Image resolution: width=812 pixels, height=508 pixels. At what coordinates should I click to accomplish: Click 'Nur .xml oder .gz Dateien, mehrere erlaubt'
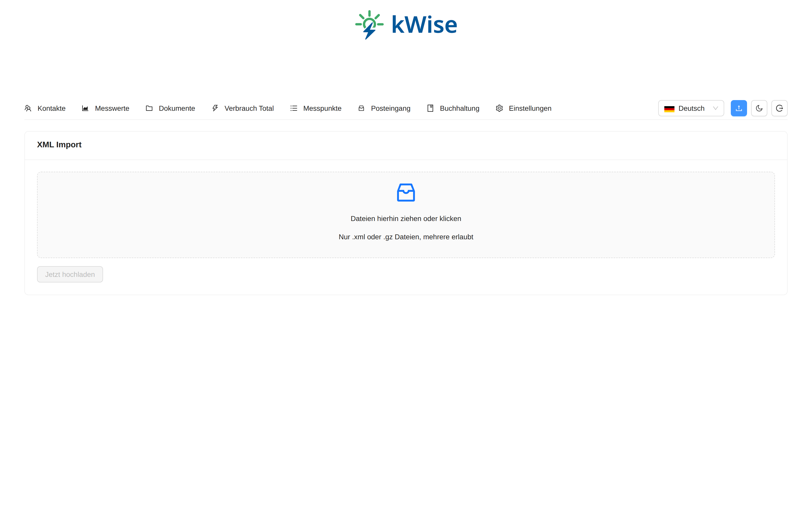click(x=406, y=237)
